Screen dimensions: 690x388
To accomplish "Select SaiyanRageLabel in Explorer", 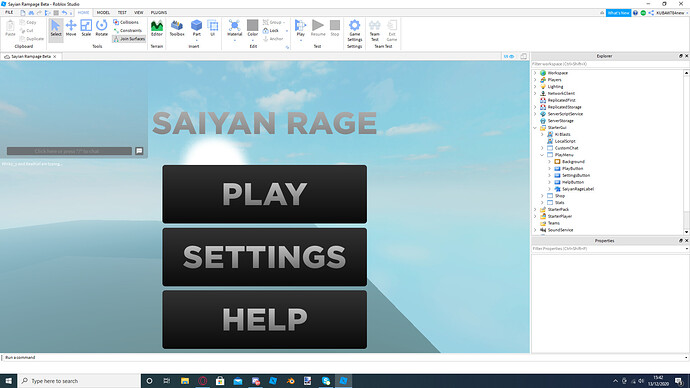I will (577, 189).
